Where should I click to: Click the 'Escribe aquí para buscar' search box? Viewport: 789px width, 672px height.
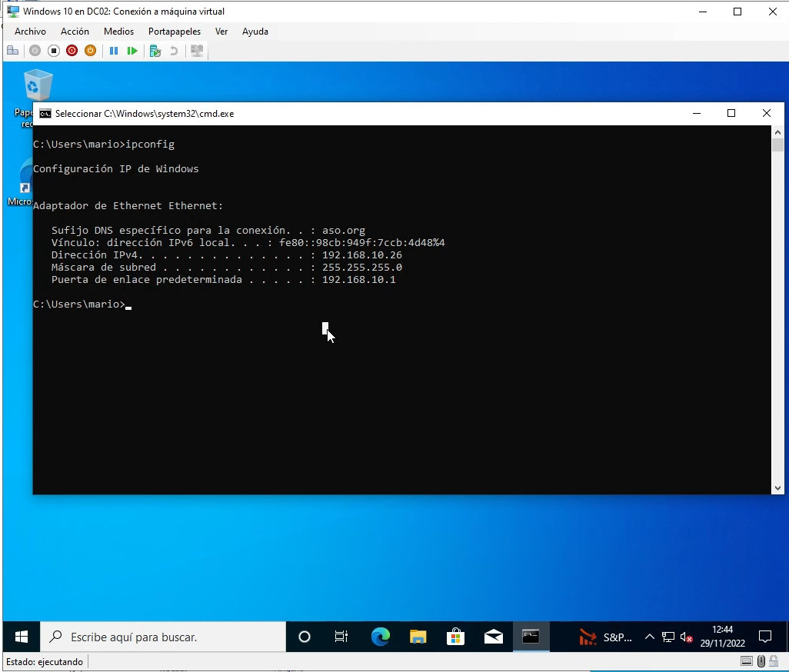click(163, 637)
